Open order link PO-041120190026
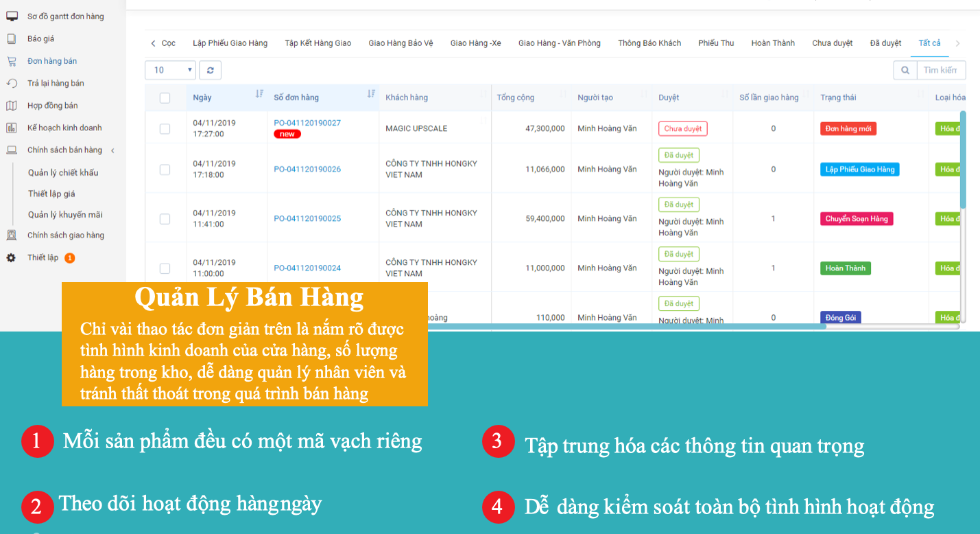Image resolution: width=980 pixels, height=534 pixels. click(307, 170)
